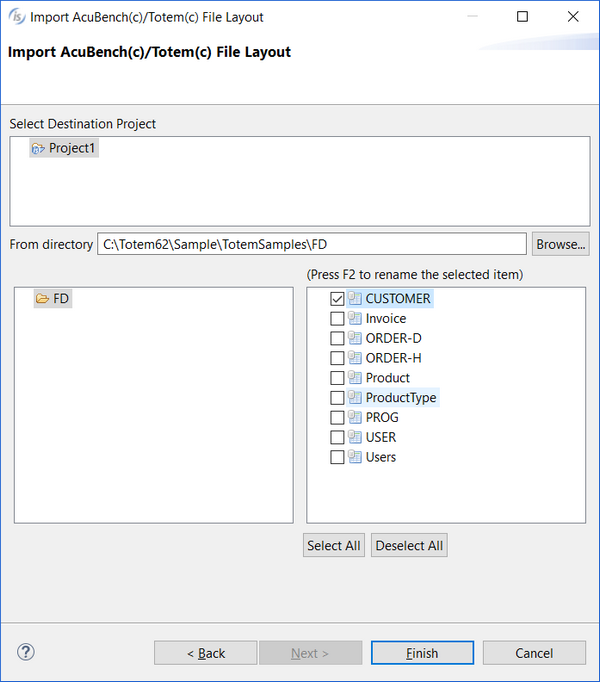This screenshot has height=682, width=600.
Task: Check the Users checkbox
Action: (x=337, y=457)
